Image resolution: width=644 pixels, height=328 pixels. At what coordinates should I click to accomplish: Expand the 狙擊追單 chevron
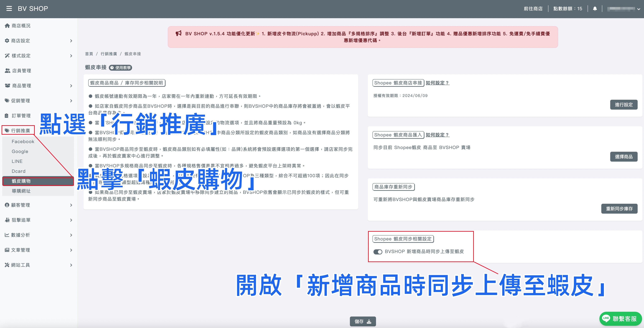pos(71,220)
